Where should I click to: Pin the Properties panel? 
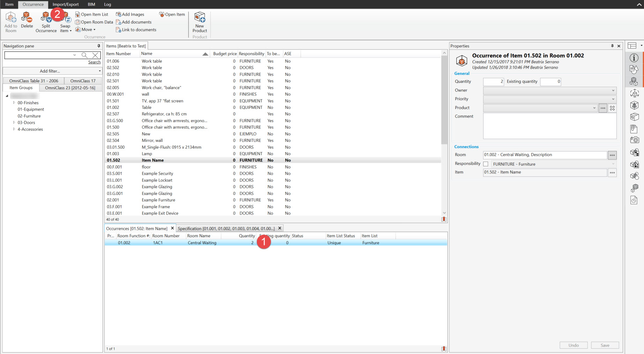(x=612, y=46)
